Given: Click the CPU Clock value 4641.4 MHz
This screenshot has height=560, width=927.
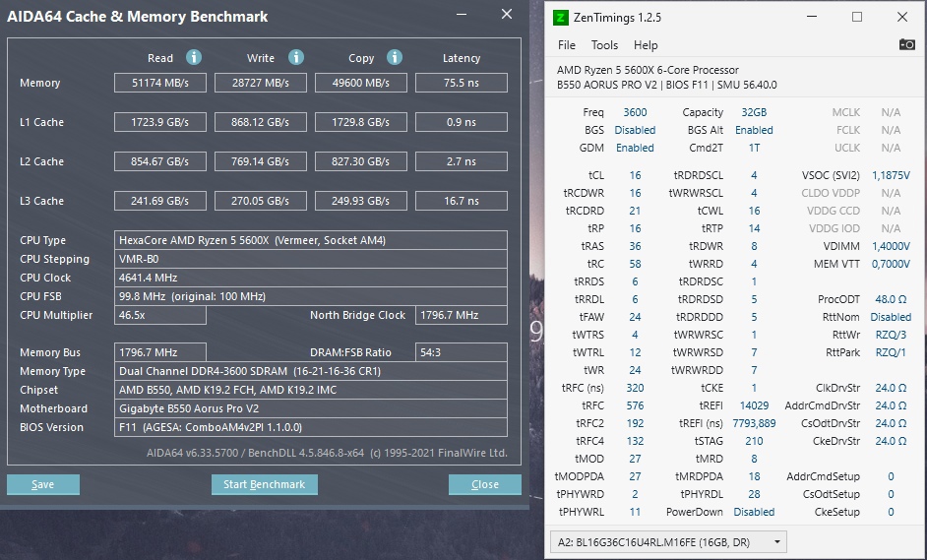Looking at the screenshot, I should pos(310,278).
